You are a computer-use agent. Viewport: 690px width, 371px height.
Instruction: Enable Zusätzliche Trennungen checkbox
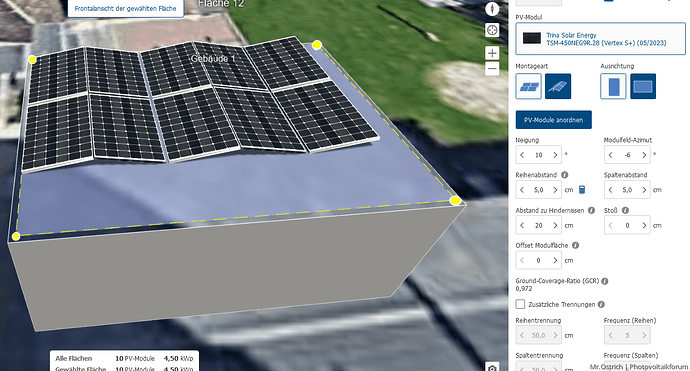click(520, 304)
